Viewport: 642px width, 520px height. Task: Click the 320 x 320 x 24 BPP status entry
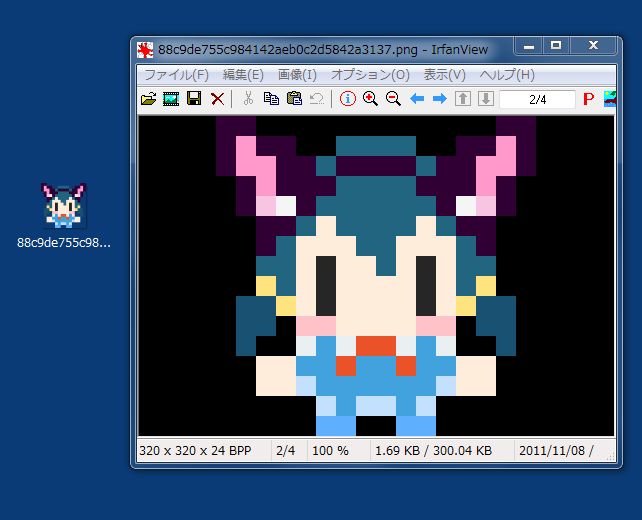coord(195,451)
